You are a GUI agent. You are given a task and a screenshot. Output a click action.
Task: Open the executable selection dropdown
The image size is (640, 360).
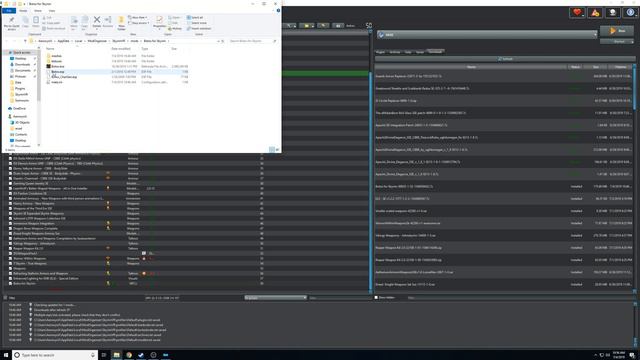487,35
